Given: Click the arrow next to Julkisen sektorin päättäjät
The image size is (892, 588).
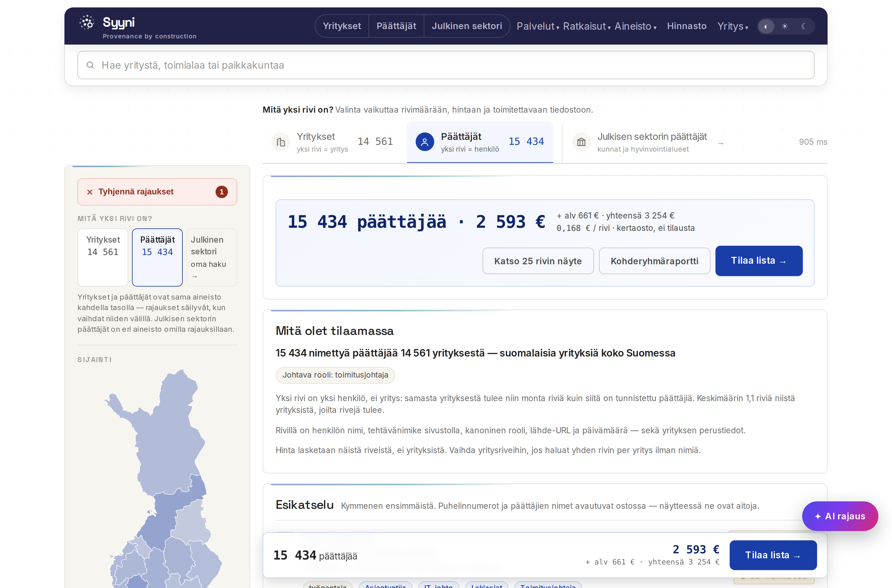Looking at the screenshot, I should 720,143.
